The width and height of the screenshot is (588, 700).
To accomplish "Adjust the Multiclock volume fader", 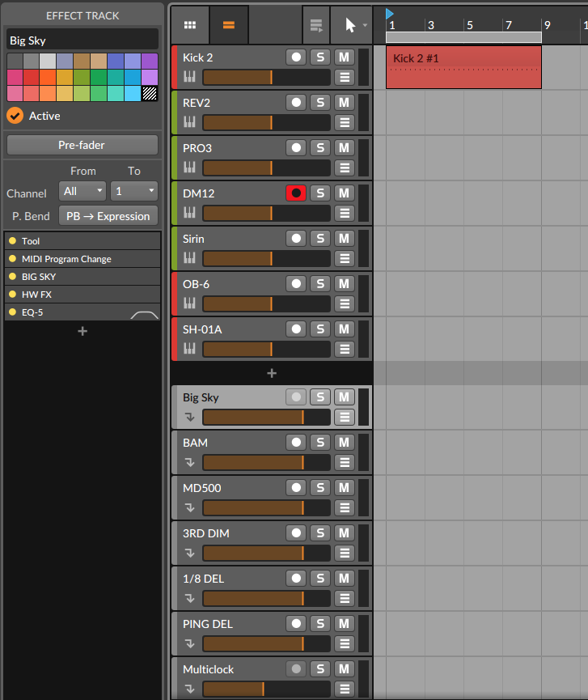I will [266, 689].
